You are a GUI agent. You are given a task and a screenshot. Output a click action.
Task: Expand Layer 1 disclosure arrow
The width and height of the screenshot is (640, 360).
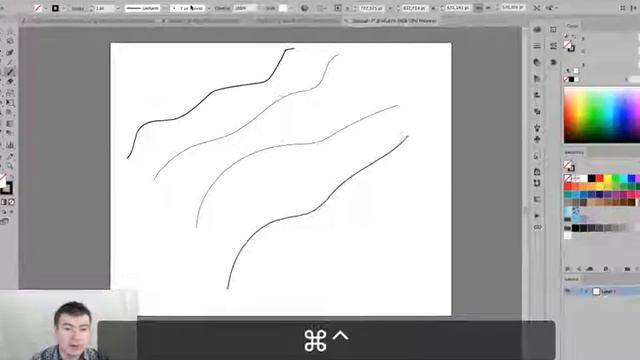click(587, 291)
